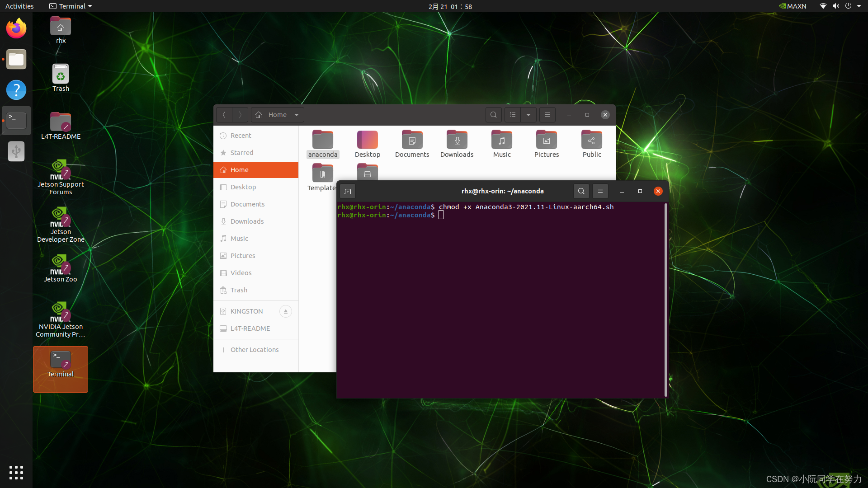
Task: Toggle the network icon in the system tray
Action: pos(822,6)
